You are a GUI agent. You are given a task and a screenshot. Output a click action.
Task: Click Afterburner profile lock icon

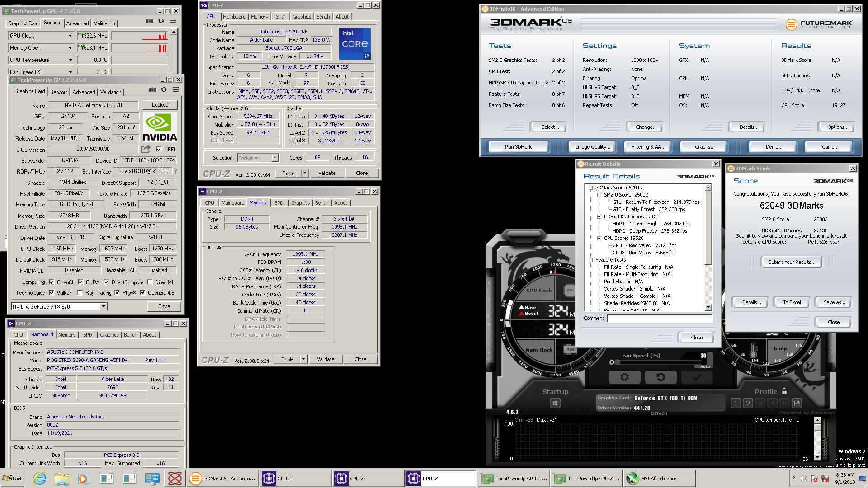point(784,391)
